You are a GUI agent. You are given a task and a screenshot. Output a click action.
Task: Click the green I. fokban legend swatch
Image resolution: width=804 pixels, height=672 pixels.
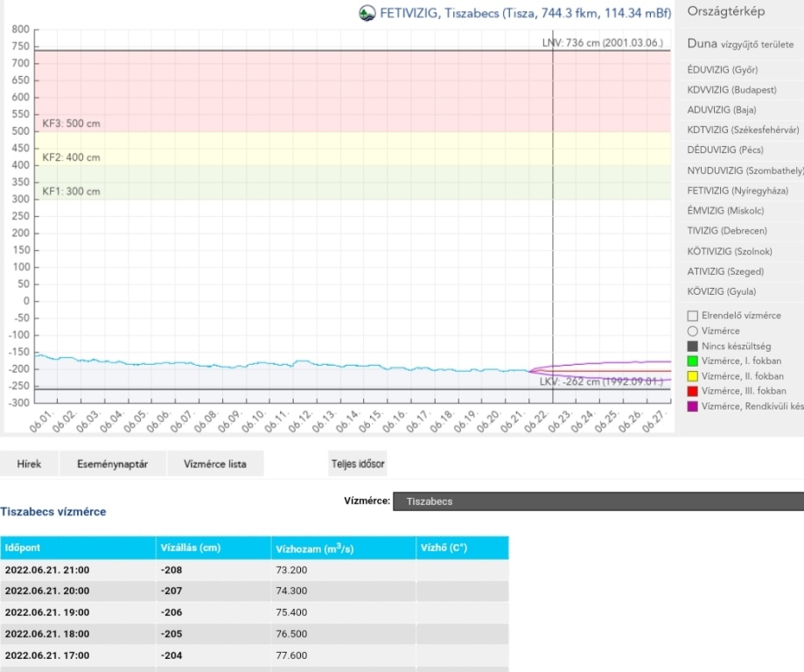[692, 361]
